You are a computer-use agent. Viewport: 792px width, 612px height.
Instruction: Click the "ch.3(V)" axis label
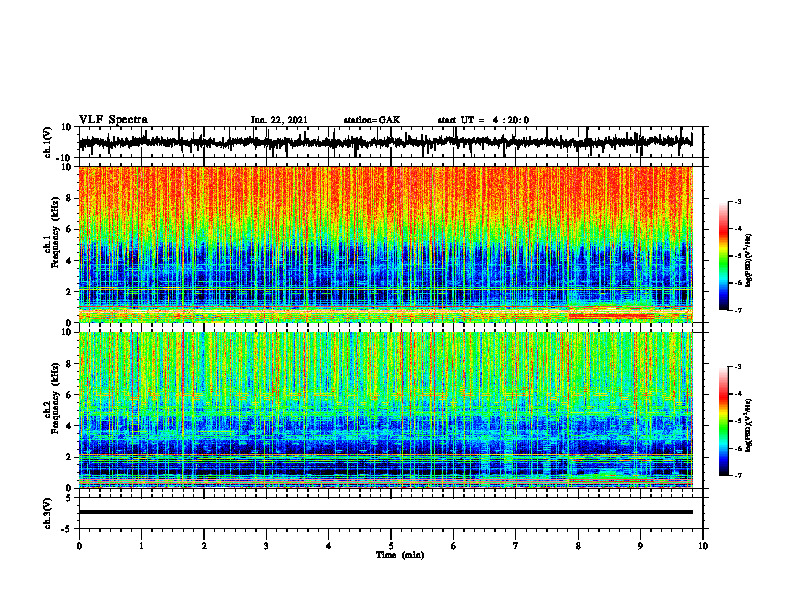click(49, 513)
